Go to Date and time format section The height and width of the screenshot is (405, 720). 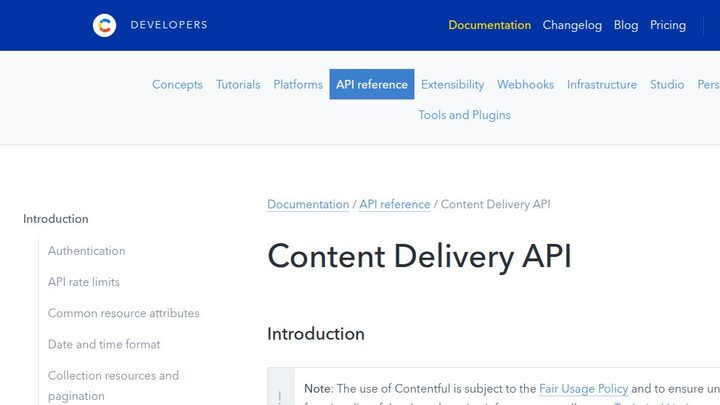(x=104, y=344)
